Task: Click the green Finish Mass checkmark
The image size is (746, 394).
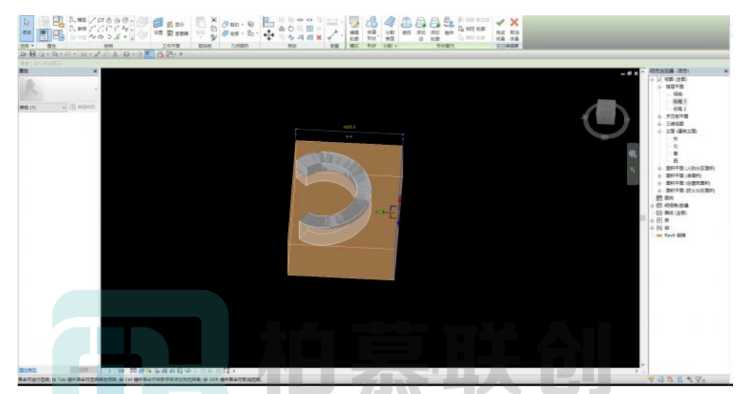Action: pyautogui.click(x=500, y=22)
